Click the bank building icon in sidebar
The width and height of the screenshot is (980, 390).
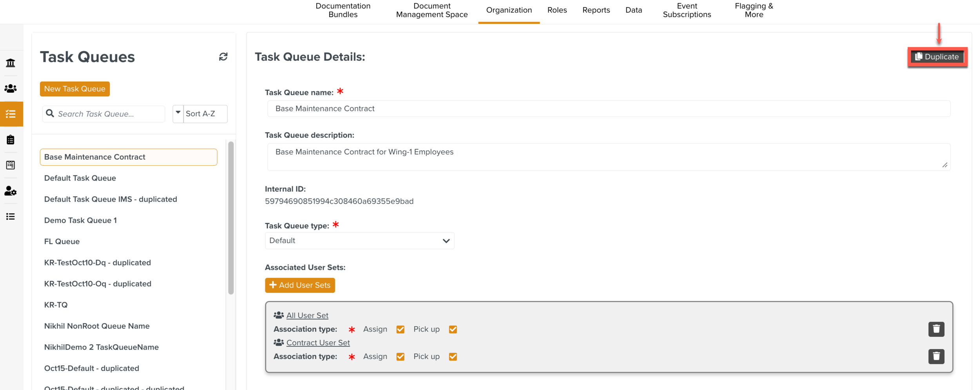pos(11,63)
